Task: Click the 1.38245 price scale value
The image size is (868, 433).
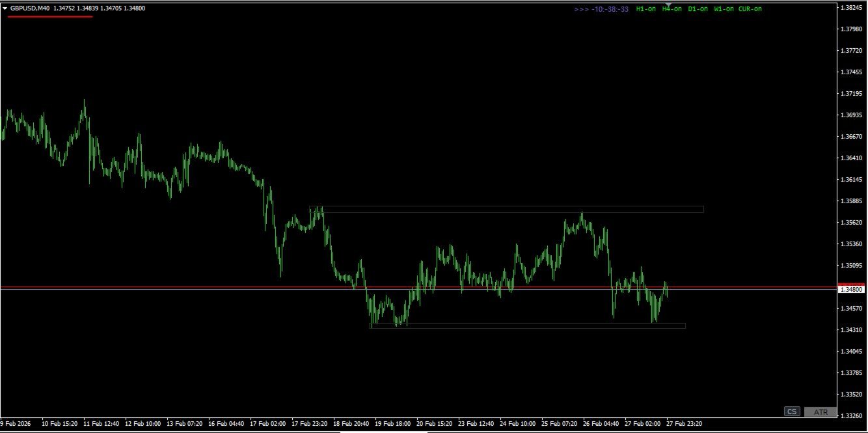Action: (x=851, y=7)
